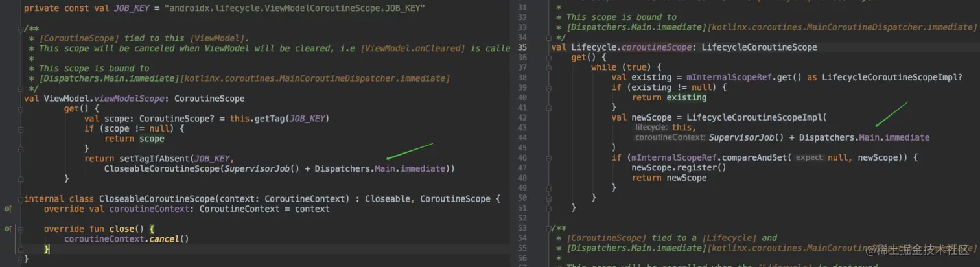Click line number 31 in the gutter
Image resolution: width=980 pixels, height=267 pixels.
(x=522, y=6)
